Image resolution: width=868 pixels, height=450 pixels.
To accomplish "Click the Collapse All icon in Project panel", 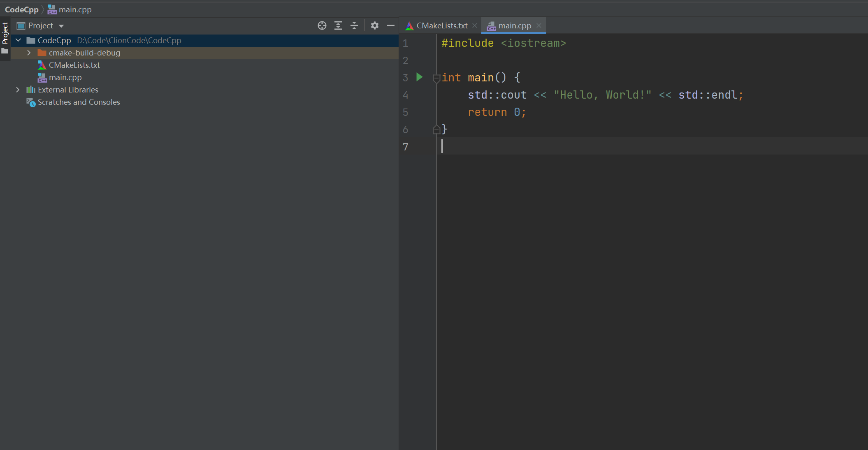I will (x=354, y=25).
